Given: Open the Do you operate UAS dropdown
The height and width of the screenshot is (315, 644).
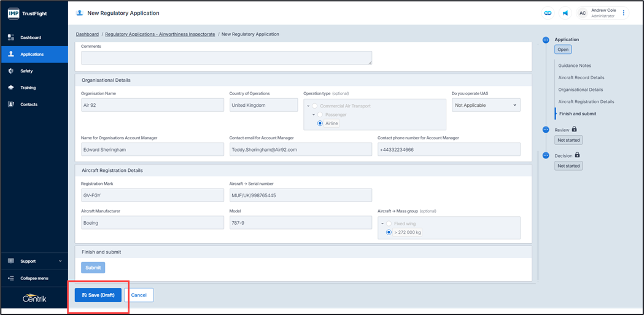Looking at the screenshot, I should (486, 106).
